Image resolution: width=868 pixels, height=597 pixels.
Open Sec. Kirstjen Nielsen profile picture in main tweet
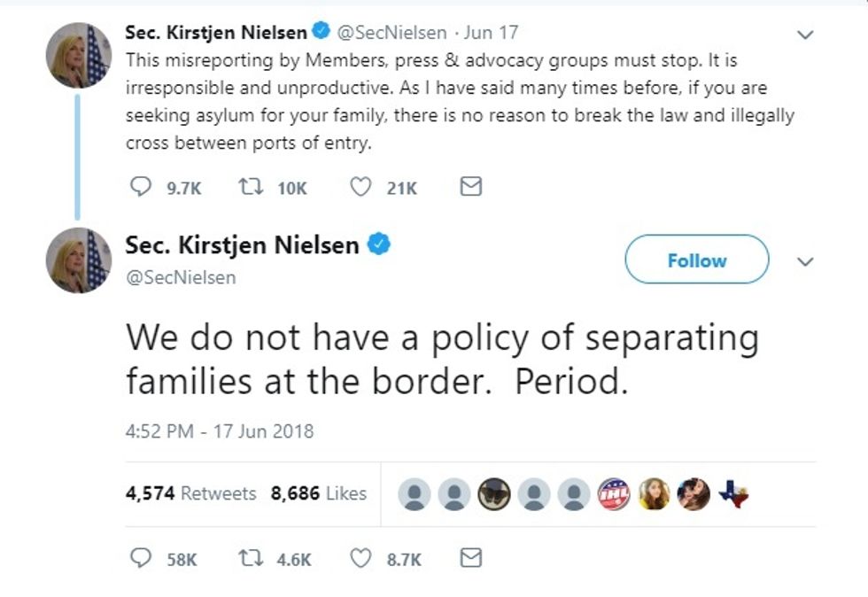point(79,260)
